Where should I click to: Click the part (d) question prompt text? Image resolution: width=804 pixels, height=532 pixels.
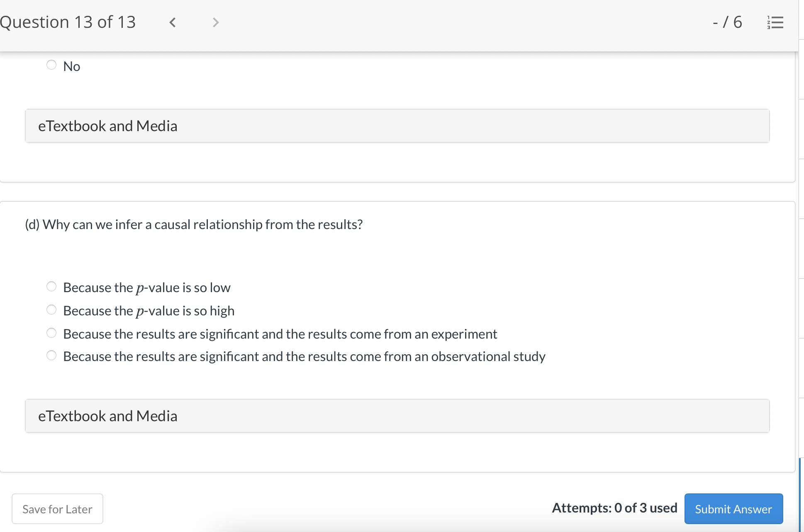click(194, 225)
